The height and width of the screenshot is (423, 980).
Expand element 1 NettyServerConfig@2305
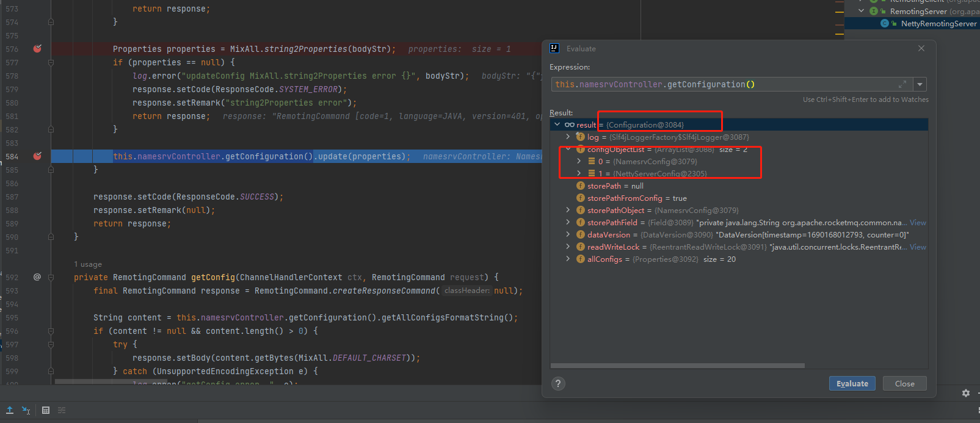click(579, 173)
